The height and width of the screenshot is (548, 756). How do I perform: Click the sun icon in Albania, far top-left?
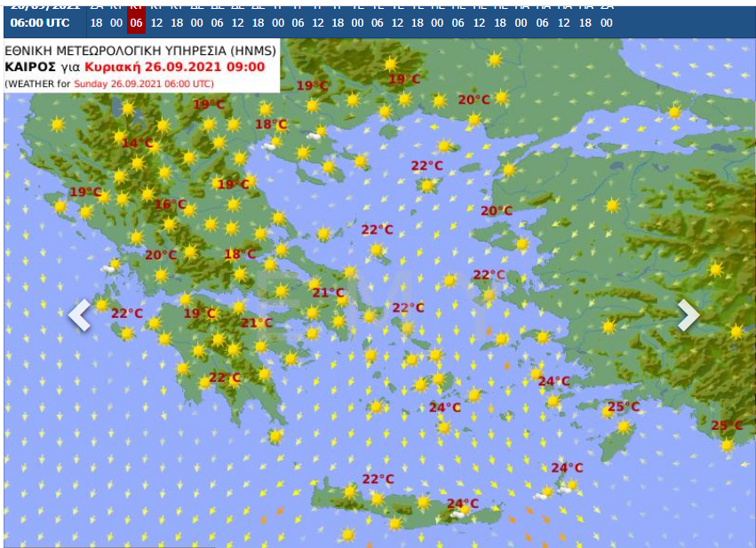tap(58, 124)
